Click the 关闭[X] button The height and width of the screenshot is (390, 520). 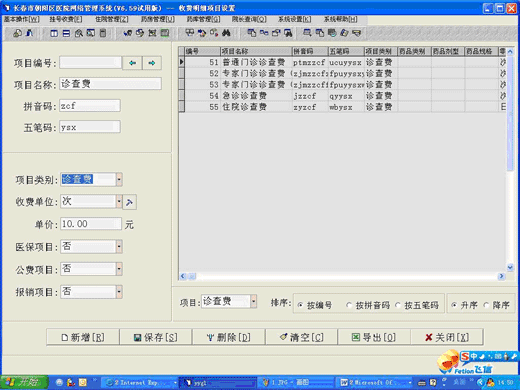click(x=447, y=337)
